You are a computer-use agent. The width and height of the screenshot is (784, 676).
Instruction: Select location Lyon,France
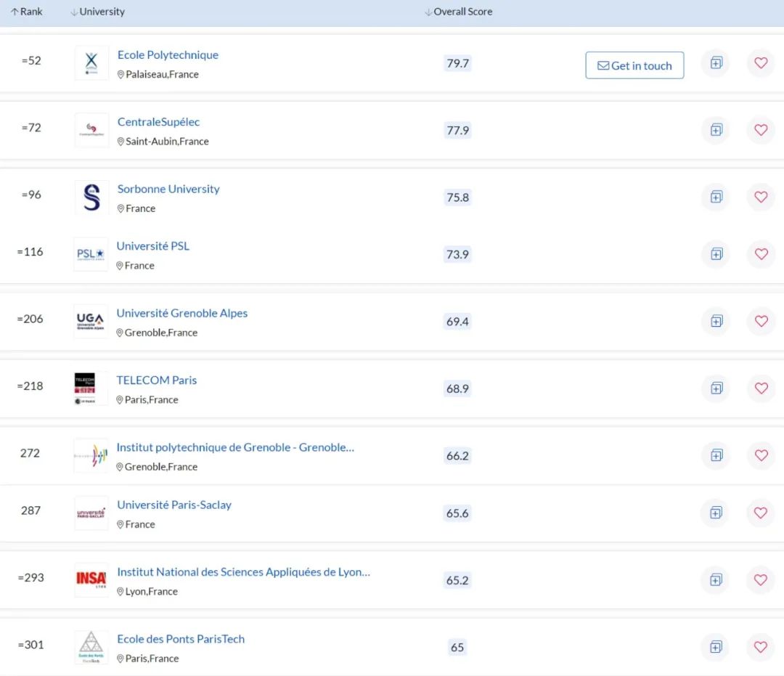coord(147,591)
